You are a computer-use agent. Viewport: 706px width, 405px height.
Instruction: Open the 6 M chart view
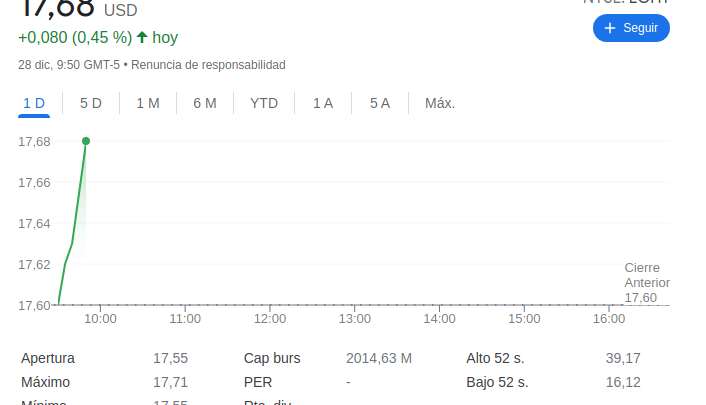tap(205, 103)
